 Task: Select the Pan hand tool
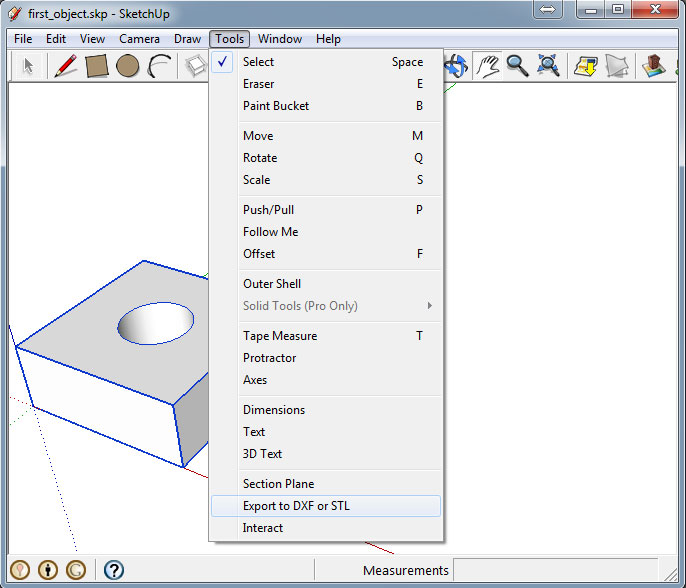pos(487,66)
